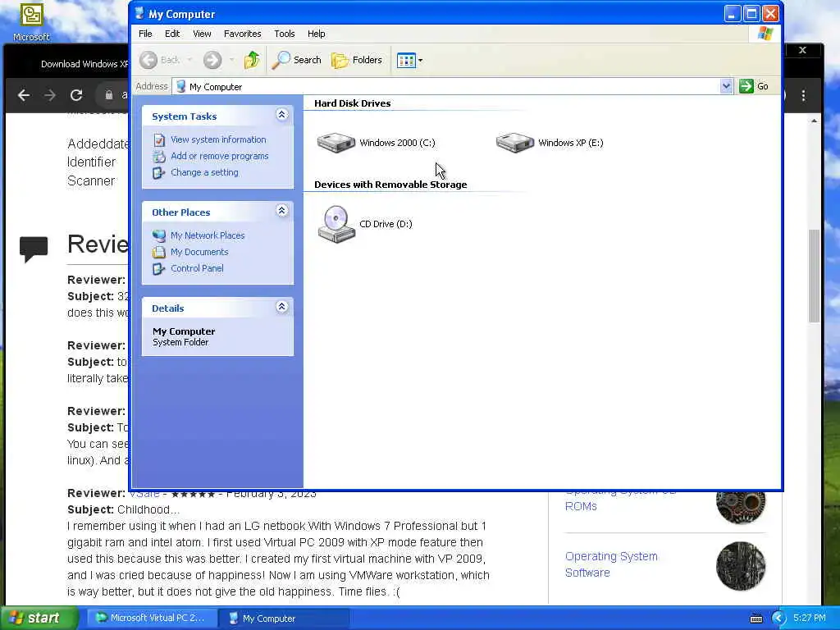Open the View menu
The height and width of the screenshot is (630, 840).
(x=202, y=34)
